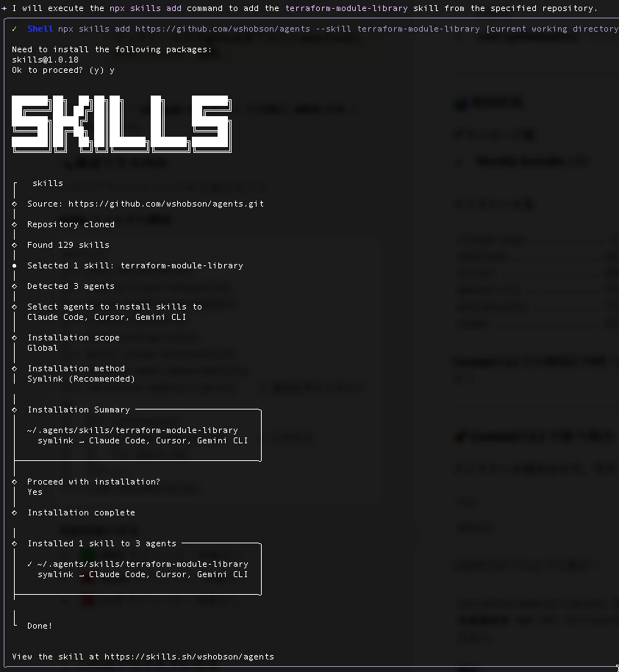Click the diamond marker beside Installation complete
This screenshot has width=619, height=672.
coord(14,512)
